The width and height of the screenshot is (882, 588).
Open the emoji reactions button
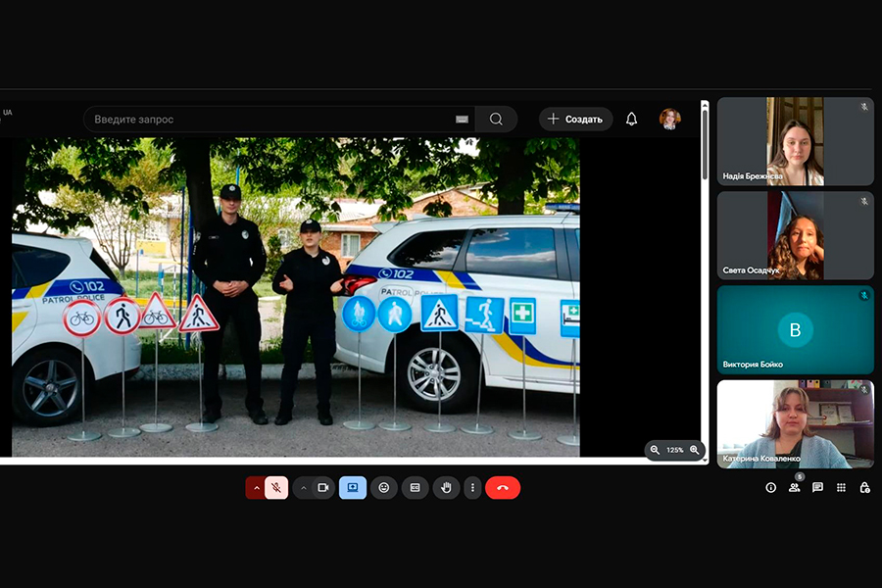(384, 488)
